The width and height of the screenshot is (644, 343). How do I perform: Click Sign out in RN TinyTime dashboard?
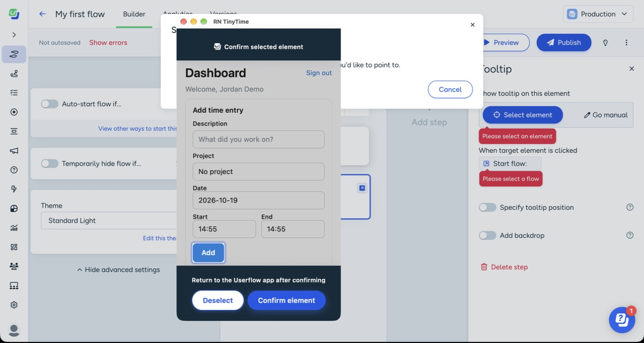click(319, 73)
